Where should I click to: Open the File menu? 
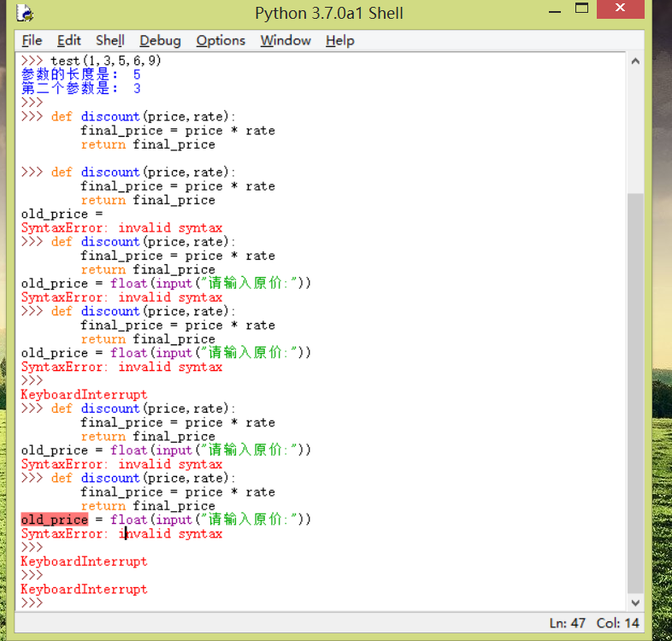pyautogui.click(x=32, y=40)
